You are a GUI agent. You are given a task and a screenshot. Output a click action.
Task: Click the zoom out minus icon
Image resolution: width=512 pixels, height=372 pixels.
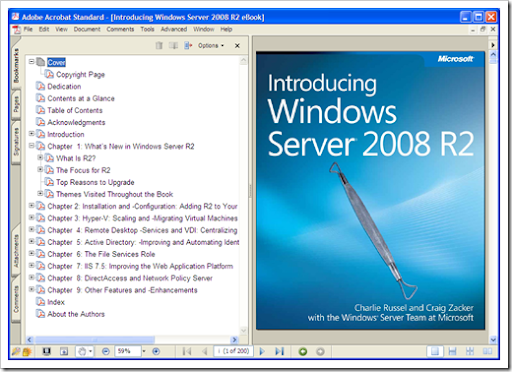pos(106,351)
